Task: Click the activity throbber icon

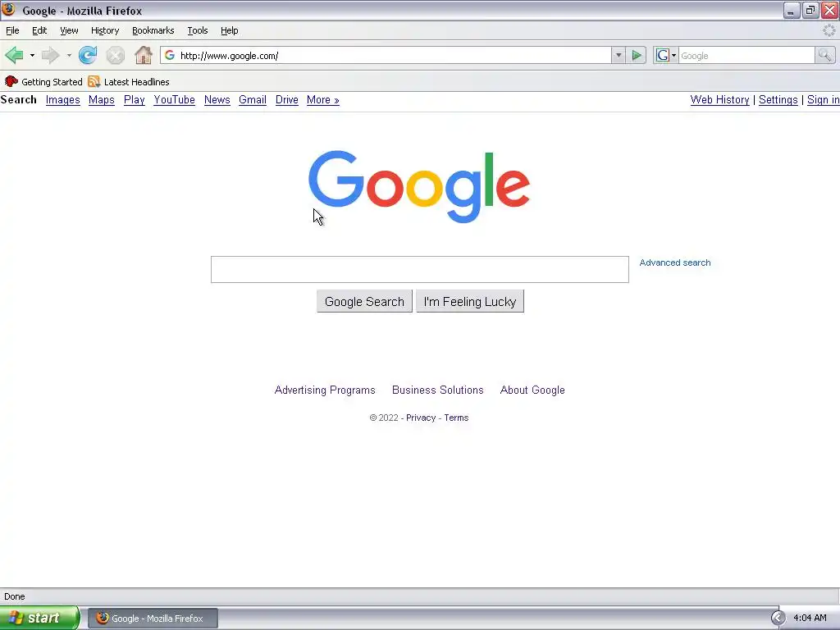Action: point(829,30)
